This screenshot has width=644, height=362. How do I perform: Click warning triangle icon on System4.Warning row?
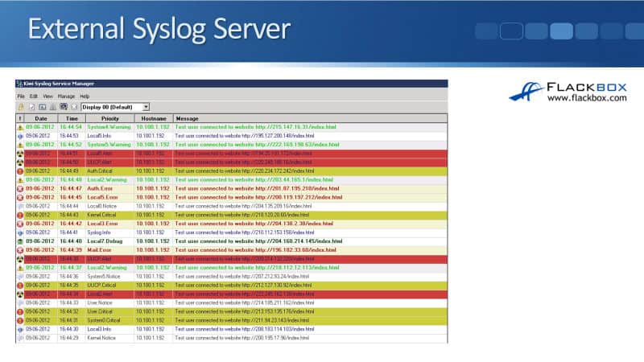(x=20, y=127)
